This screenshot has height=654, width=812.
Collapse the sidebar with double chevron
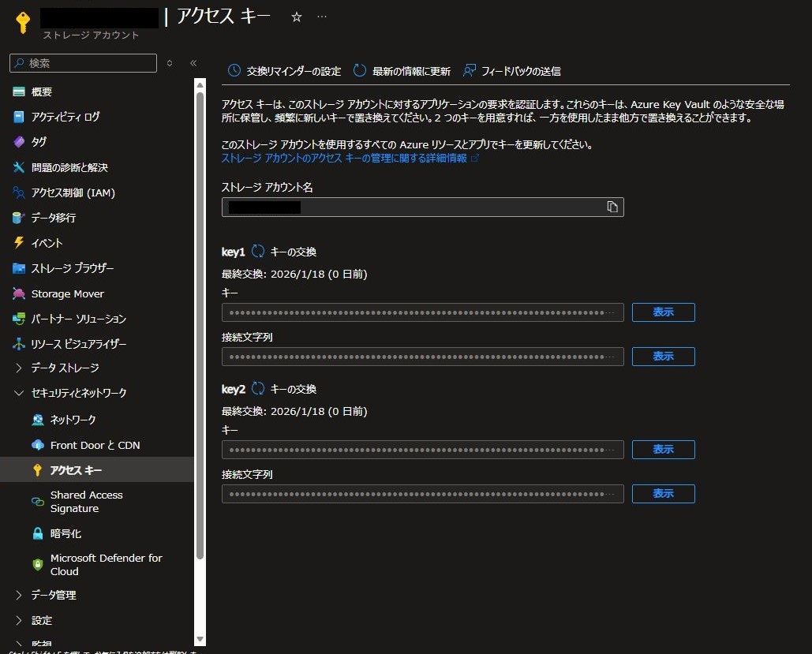coord(193,63)
